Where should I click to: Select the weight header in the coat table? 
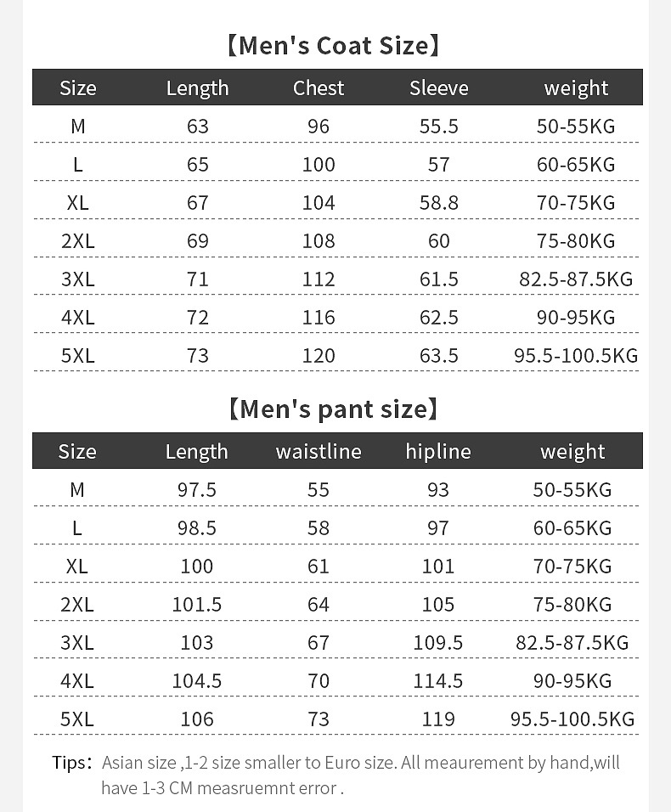(x=576, y=88)
